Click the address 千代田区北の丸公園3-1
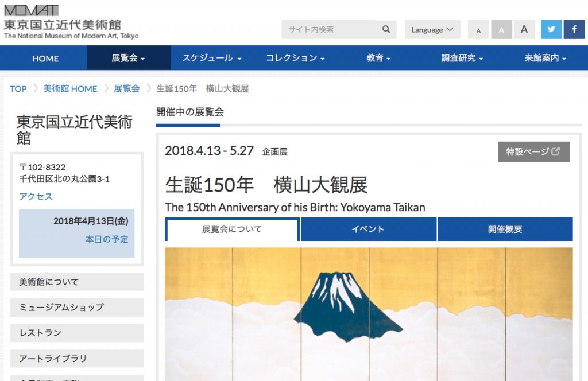The width and height of the screenshot is (588, 381). click(x=64, y=179)
